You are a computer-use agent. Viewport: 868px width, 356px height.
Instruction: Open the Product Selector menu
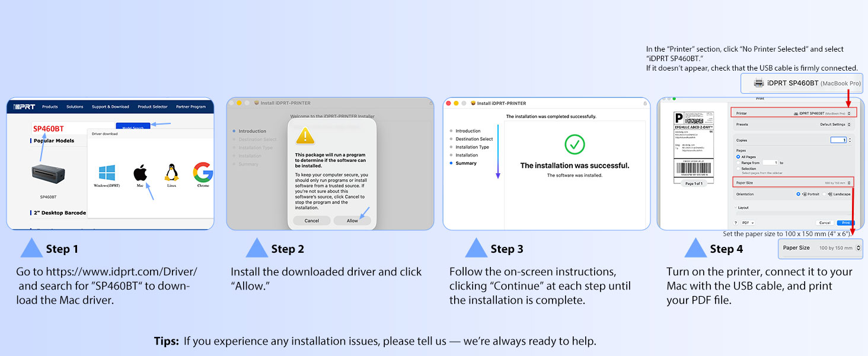[152, 107]
